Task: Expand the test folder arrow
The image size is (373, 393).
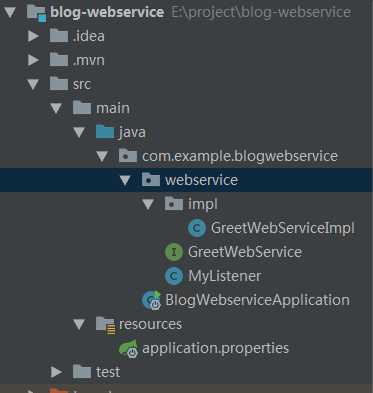Action: click(56, 372)
